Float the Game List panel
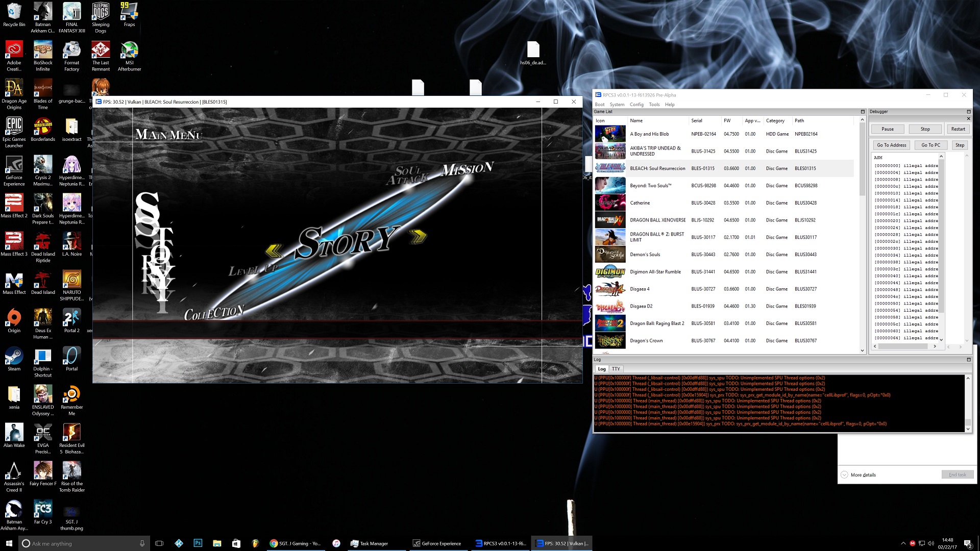The image size is (980, 551). point(863,112)
